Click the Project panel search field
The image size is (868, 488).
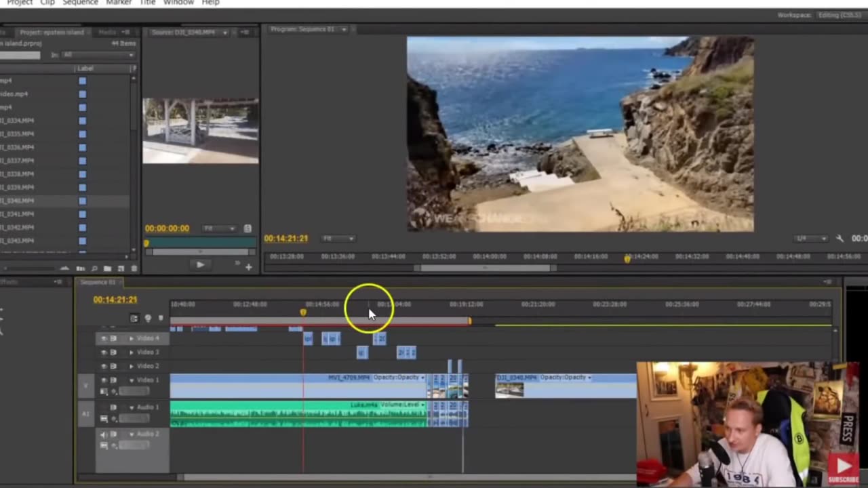pos(20,55)
